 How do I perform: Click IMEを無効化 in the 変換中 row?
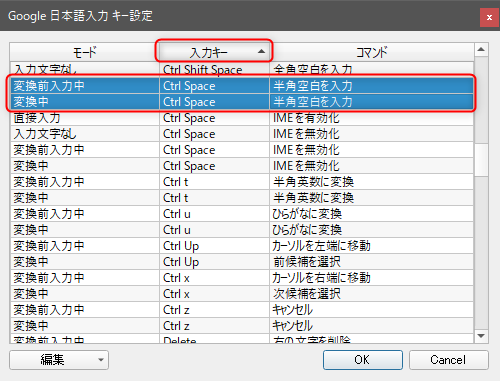371,166
